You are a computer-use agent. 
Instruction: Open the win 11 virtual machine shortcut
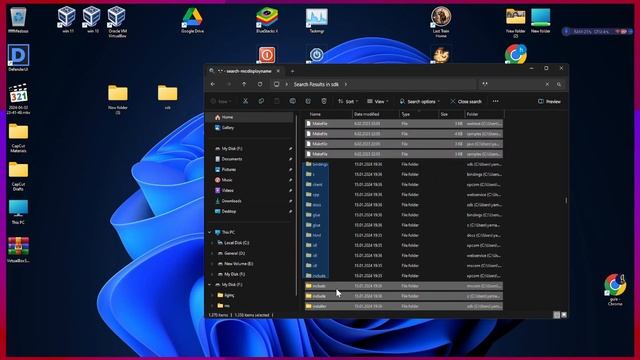point(67,20)
